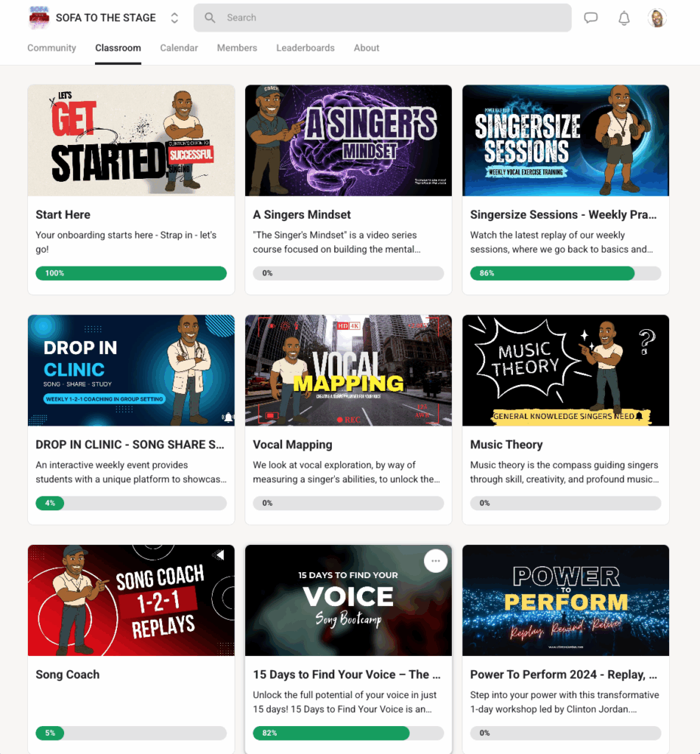The height and width of the screenshot is (754, 700).
Task: Open the Members tab
Action: click(237, 48)
